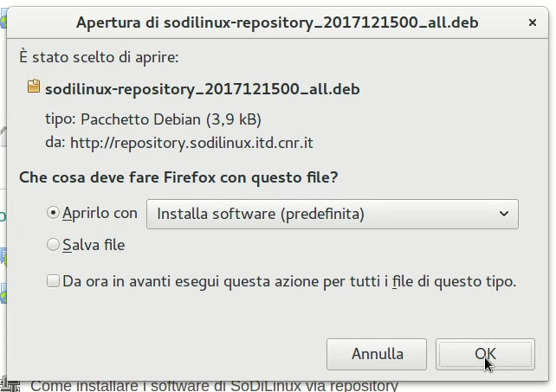Click the Debian package file icon

tap(34, 87)
